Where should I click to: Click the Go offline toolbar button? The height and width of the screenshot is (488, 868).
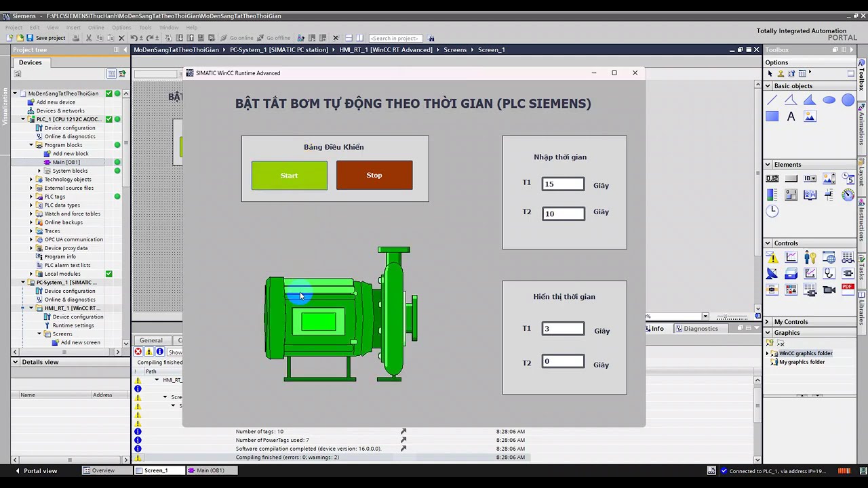tap(273, 38)
